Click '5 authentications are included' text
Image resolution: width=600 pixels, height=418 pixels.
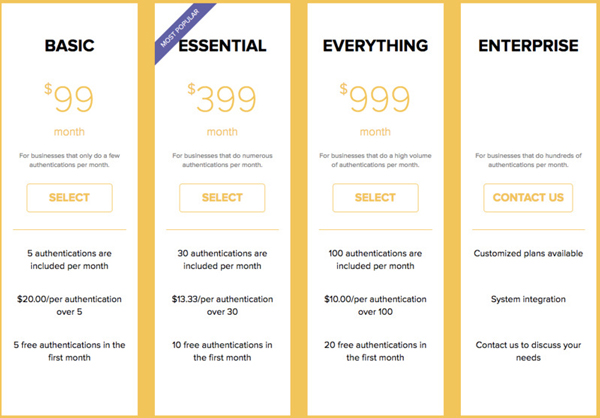click(x=69, y=259)
